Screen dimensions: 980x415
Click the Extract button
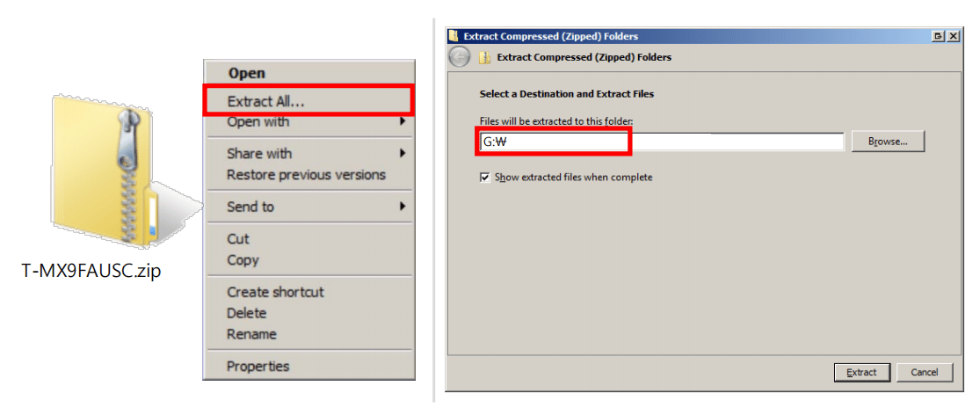(861, 373)
